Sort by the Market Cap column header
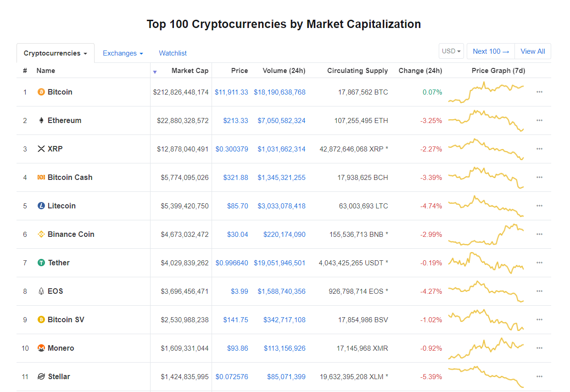Image resolution: width=570 pixels, height=392 pixels. tap(190, 71)
